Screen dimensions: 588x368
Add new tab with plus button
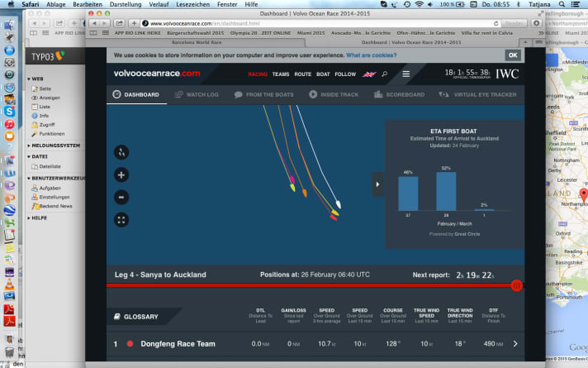click(134, 23)
